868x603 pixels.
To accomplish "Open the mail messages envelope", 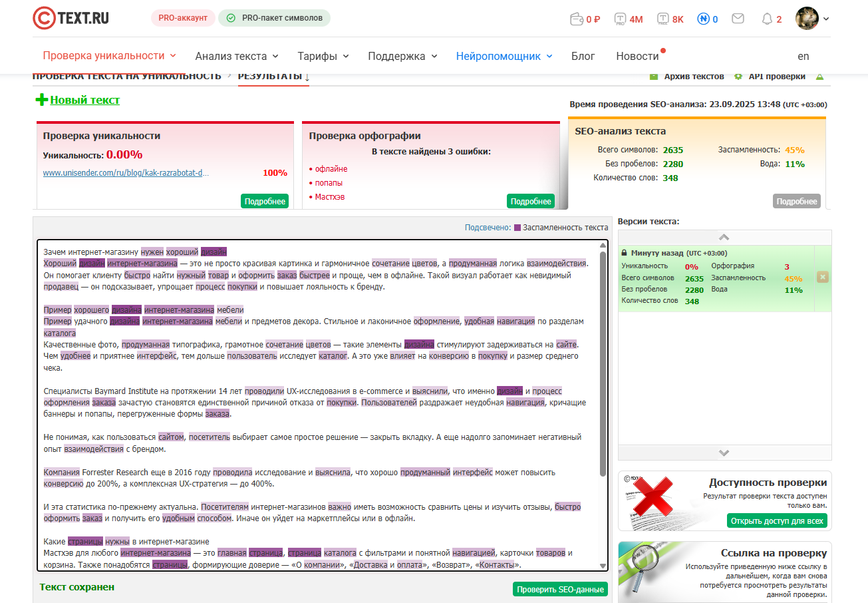I will [738, 19].
